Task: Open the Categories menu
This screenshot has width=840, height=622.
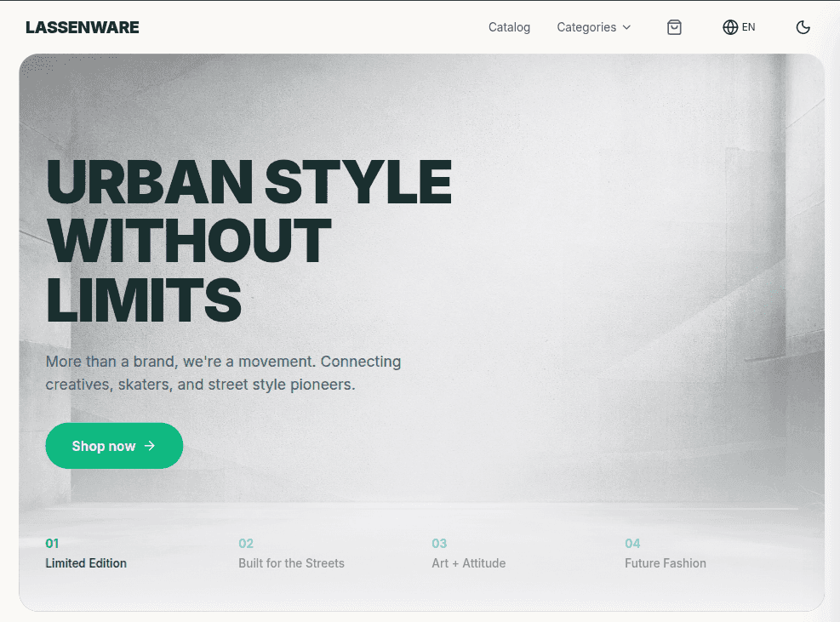Action: (586, 27)
